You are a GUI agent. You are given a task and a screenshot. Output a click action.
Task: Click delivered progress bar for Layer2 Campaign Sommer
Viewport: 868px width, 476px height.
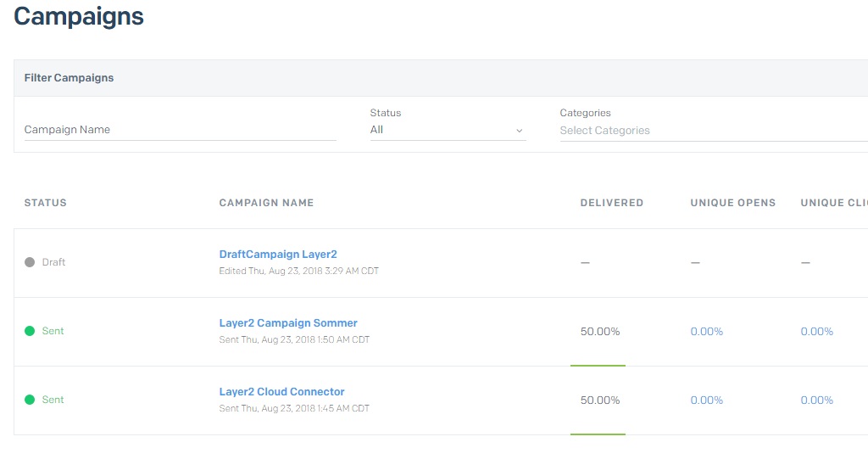pyautogui.click(x=598, y=365)
